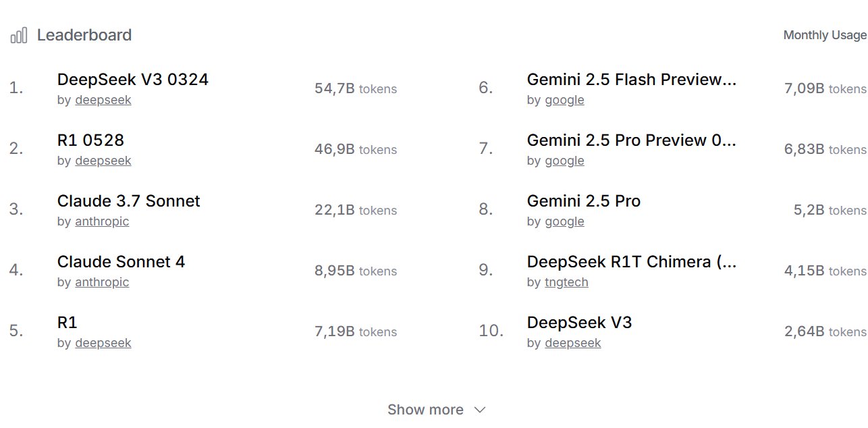The width and height of the screenshot is (868, 428).
Task: Select the R1 model ranked fifth
Action: pos(67,323)
